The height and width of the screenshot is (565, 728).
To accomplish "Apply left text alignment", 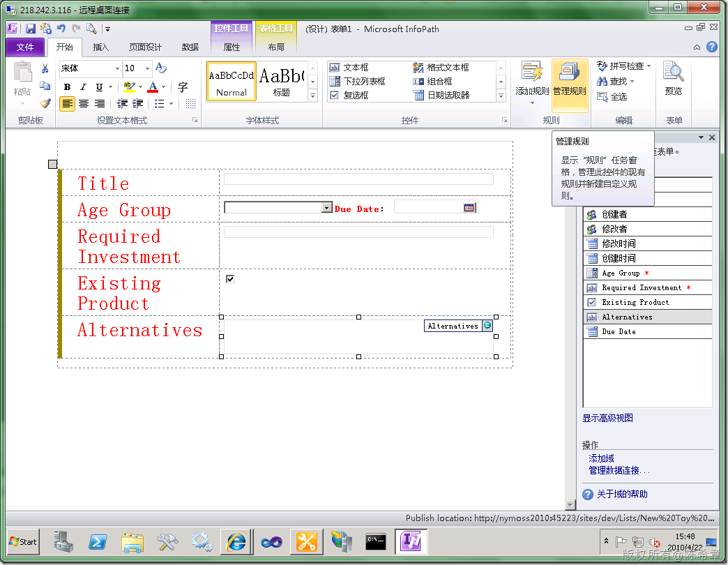I will [68, 103].
